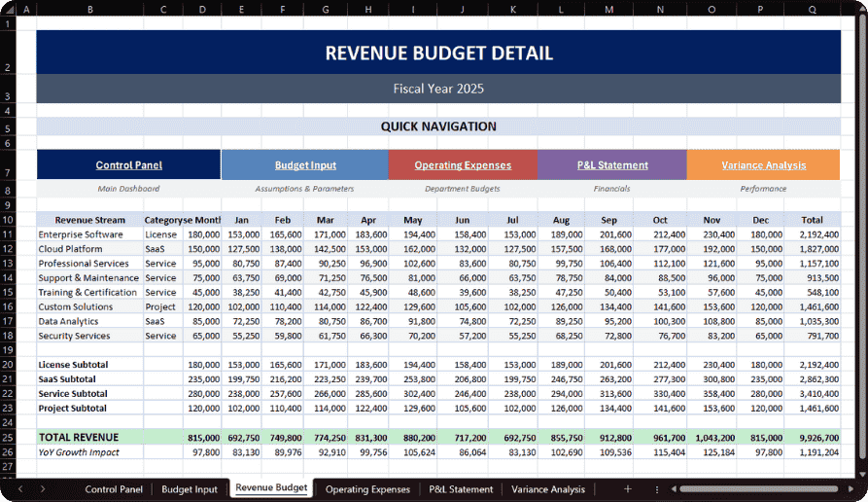
Task: Click the next sheet navigation arrow
Action: point(42,489)
